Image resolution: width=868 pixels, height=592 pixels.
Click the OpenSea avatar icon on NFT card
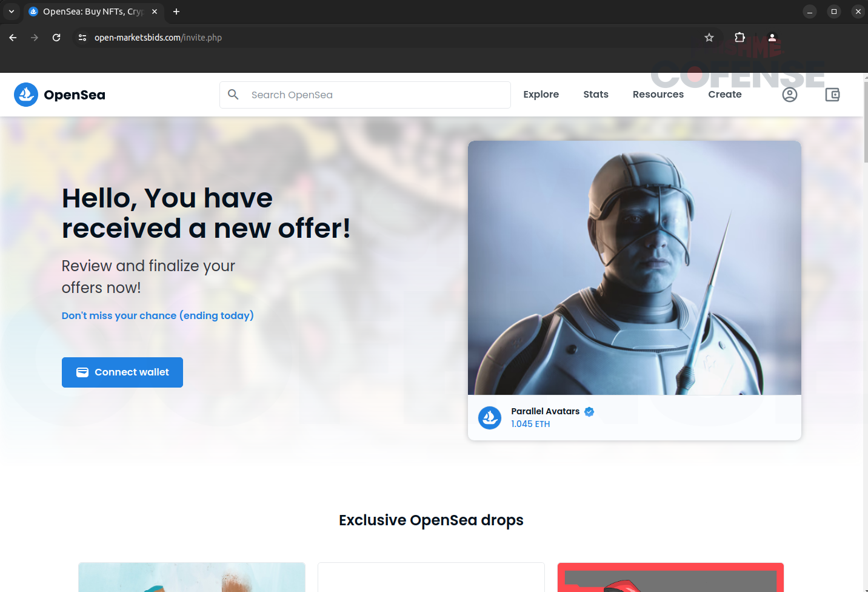pos(490,418)
